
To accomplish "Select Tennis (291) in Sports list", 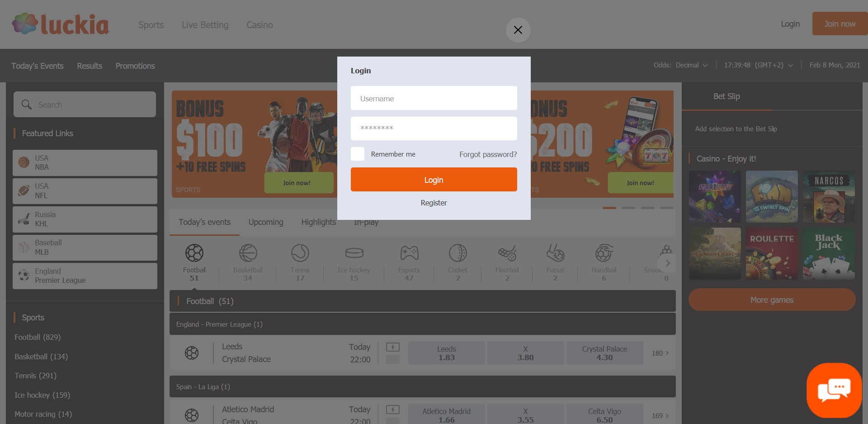I will 35,376.
